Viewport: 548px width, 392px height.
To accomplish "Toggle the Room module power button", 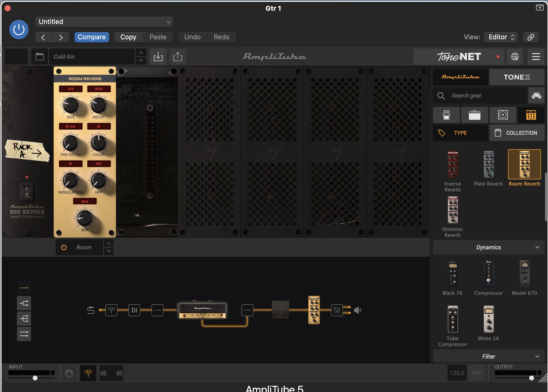I will pyautogui.click(x=64, y=247).
